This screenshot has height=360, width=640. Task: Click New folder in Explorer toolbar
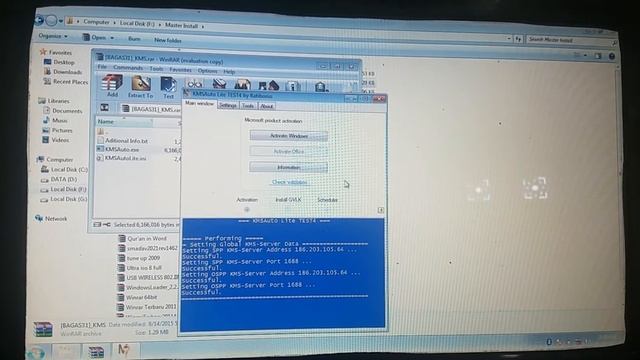coord(168,40)
